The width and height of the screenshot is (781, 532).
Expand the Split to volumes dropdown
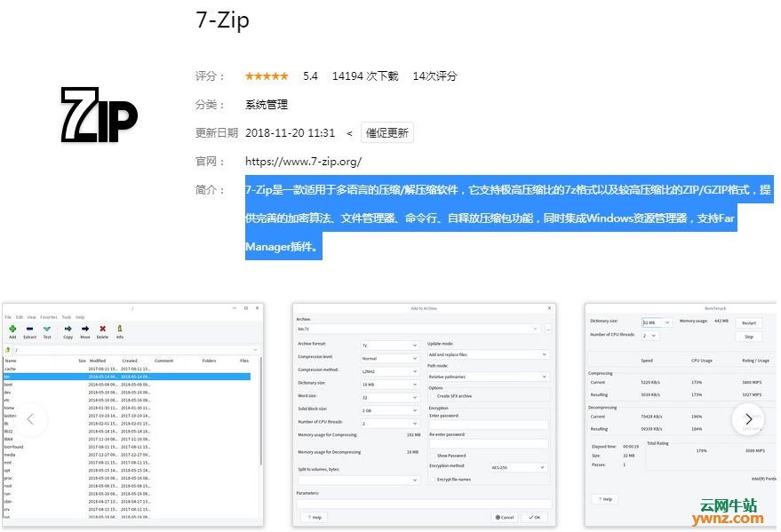pos(359,480)
